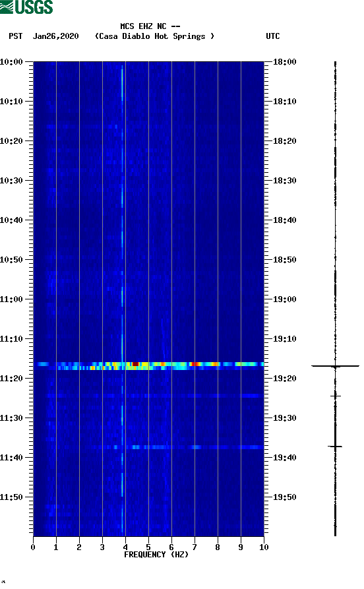Click the 11:20 PST time label
Image resolution: width=364 pixels, height=589 pixels.
11,379
